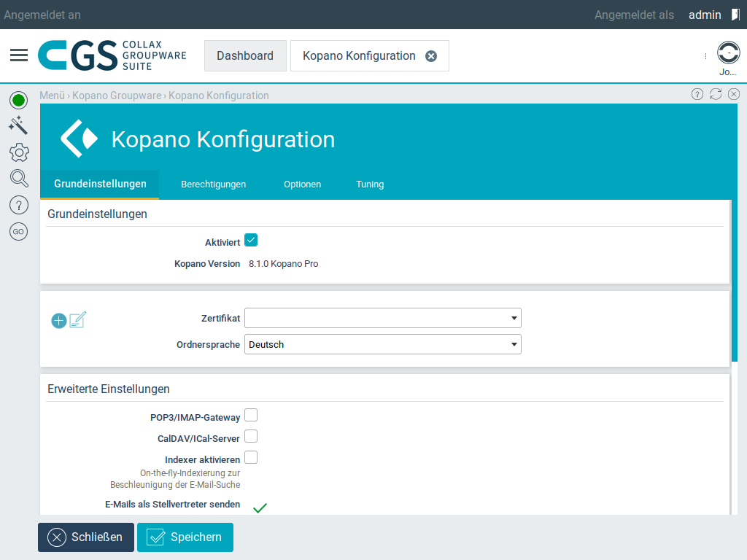Click Menü in the breadcrumb

52,96
